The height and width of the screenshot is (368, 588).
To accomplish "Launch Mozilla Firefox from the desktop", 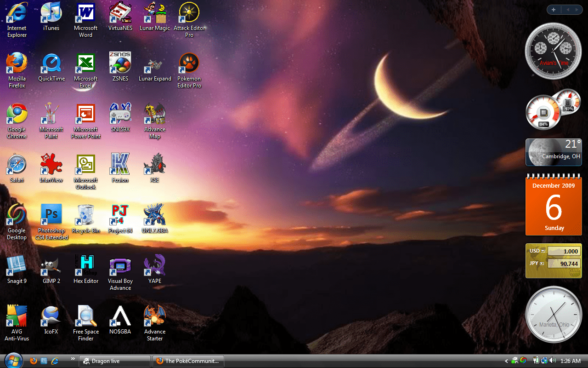I will (x=17, y=70).
